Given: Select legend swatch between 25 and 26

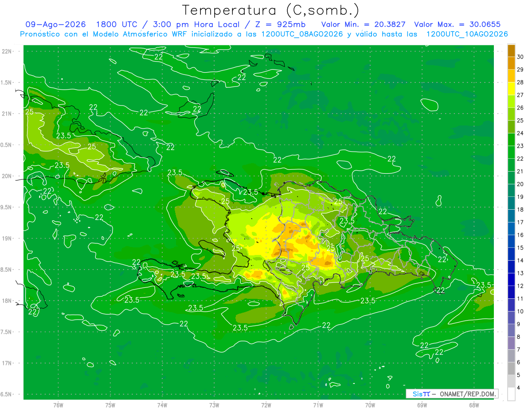Looking at the screenshot, I should point(511,114).
